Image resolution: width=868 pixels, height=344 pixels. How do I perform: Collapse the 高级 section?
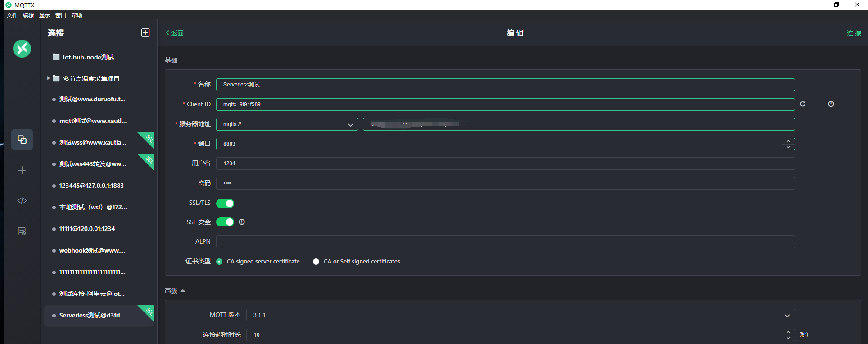[x=175, y=291]
